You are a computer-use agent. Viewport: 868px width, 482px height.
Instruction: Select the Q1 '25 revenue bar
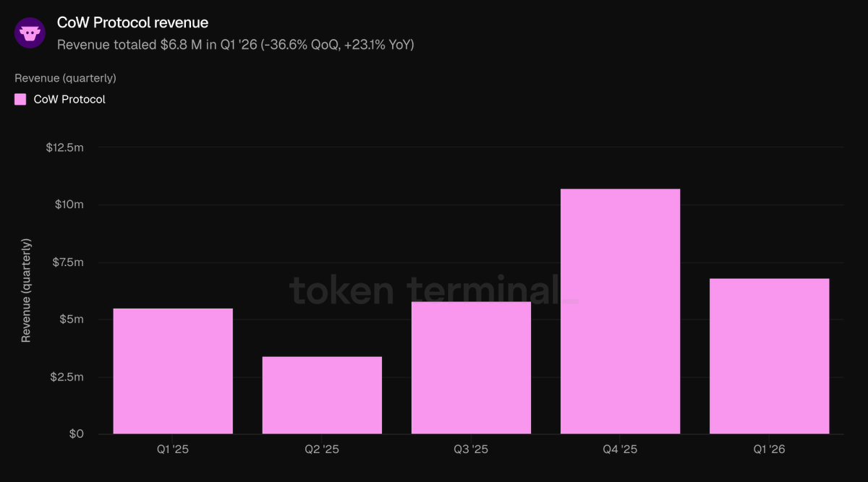point(173,371)
